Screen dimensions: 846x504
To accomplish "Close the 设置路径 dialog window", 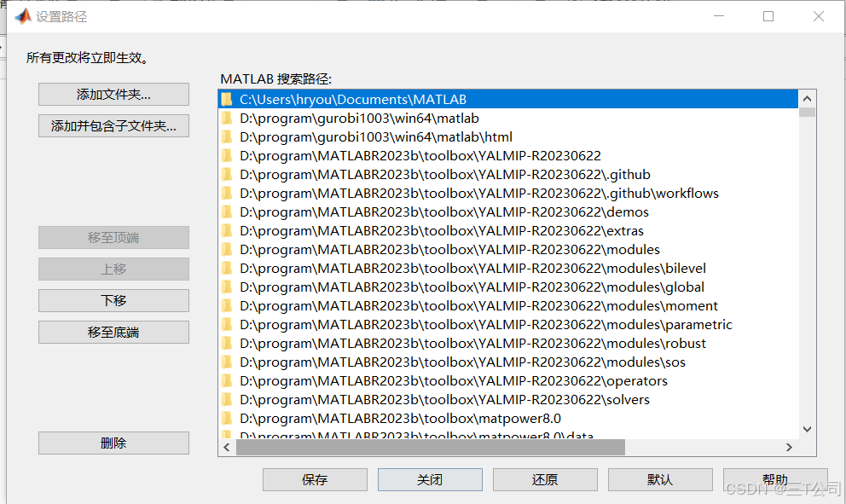I will coord(819,16).
